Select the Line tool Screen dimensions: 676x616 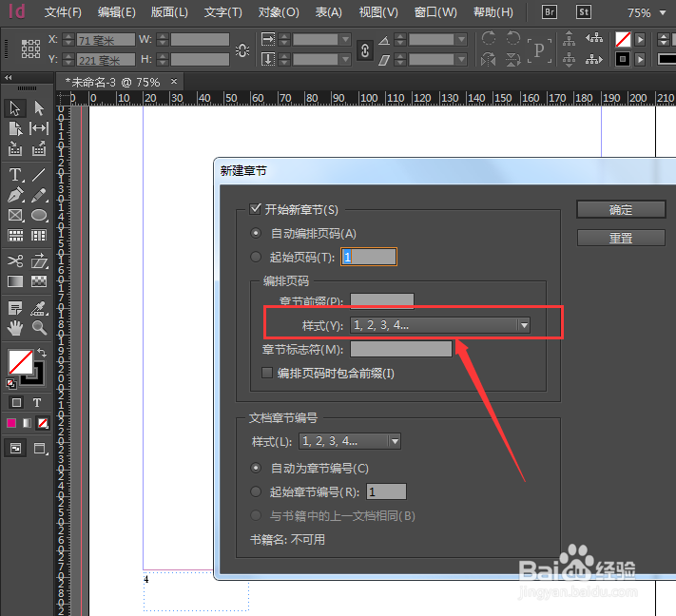point(39,175)
